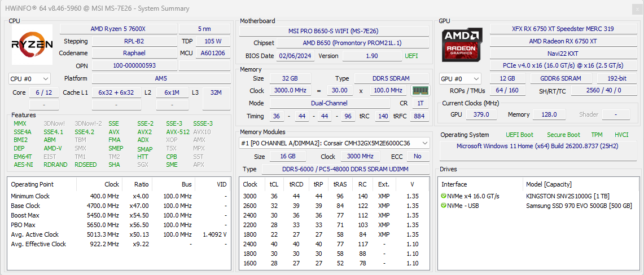This screenshot has height=275, width=644.
Task: Open the CPU #0 selector dropdown
Action: (29, 79)
